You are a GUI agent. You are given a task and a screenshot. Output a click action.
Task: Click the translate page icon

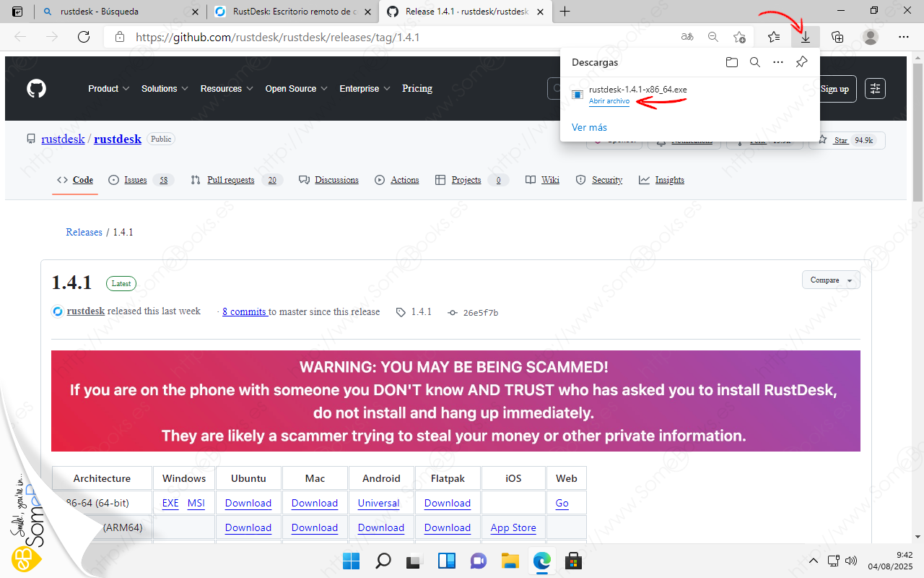(x=687, y=37)
